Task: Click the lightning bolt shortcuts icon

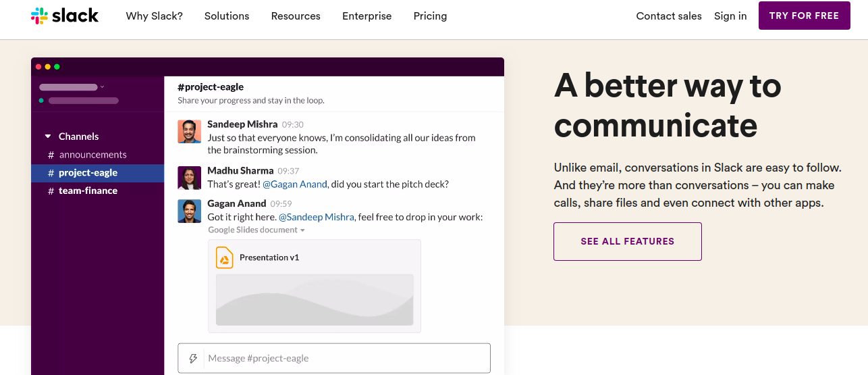Action: pyautogui.click(x=193, y=358)
